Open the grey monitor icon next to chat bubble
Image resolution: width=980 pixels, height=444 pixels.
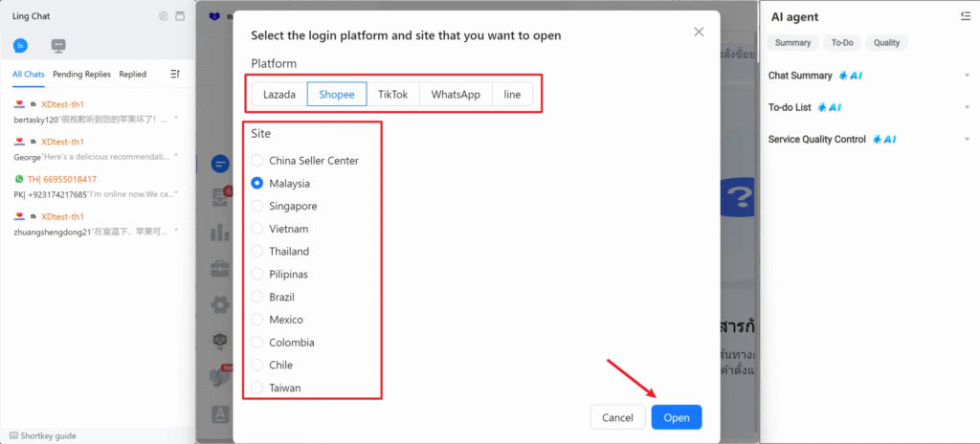coord(58,46)
